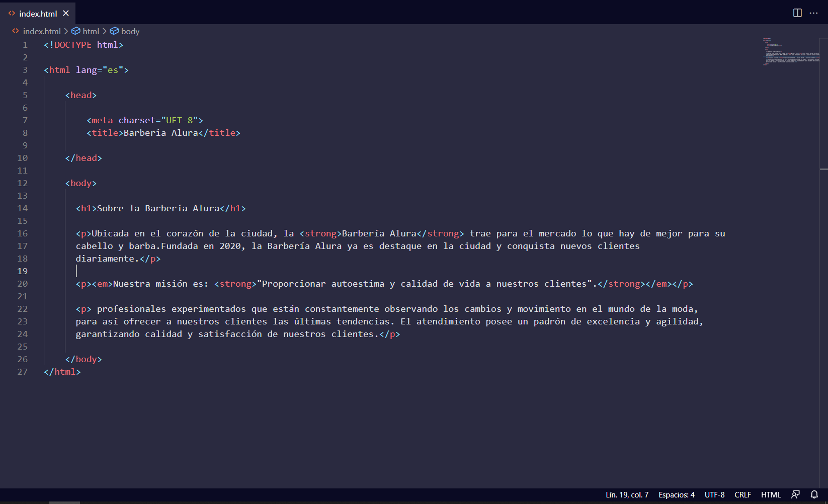Click the opening <body> tag
The image size is (828, 504).
coord(81,183)
